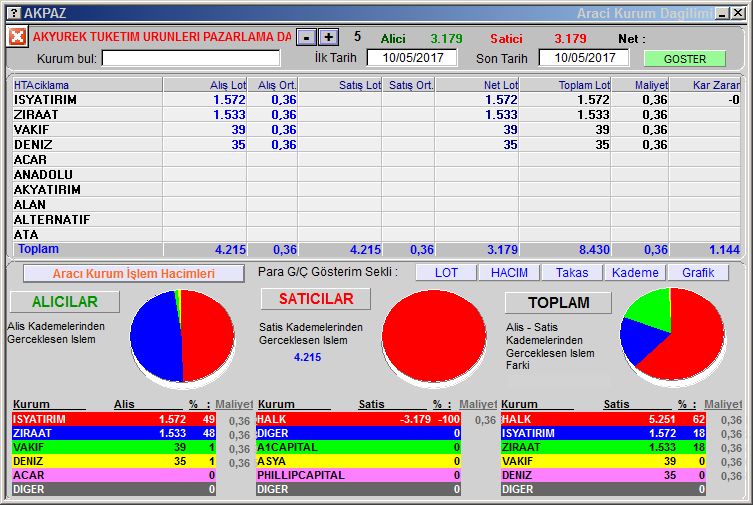Sort by Alış Ort. column header
Viewport: 753px width, 505px height.
tap(272, 85)
